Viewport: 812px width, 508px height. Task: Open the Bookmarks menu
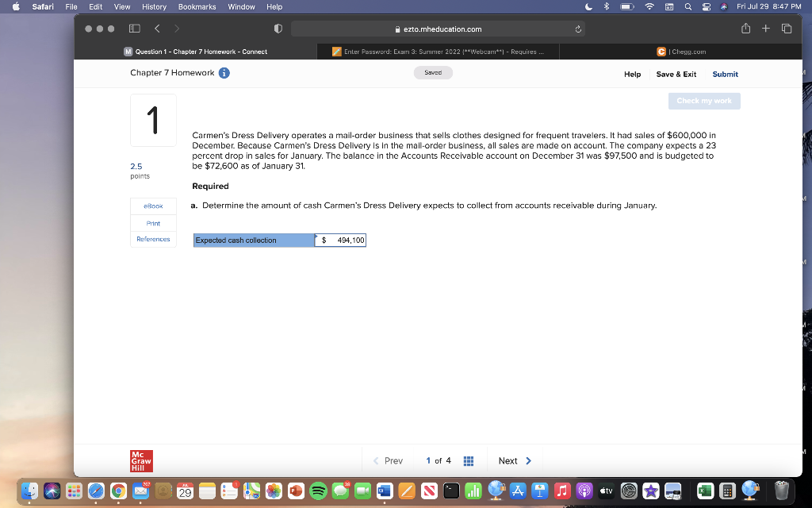pyautogui.click(x=197, y=6)
